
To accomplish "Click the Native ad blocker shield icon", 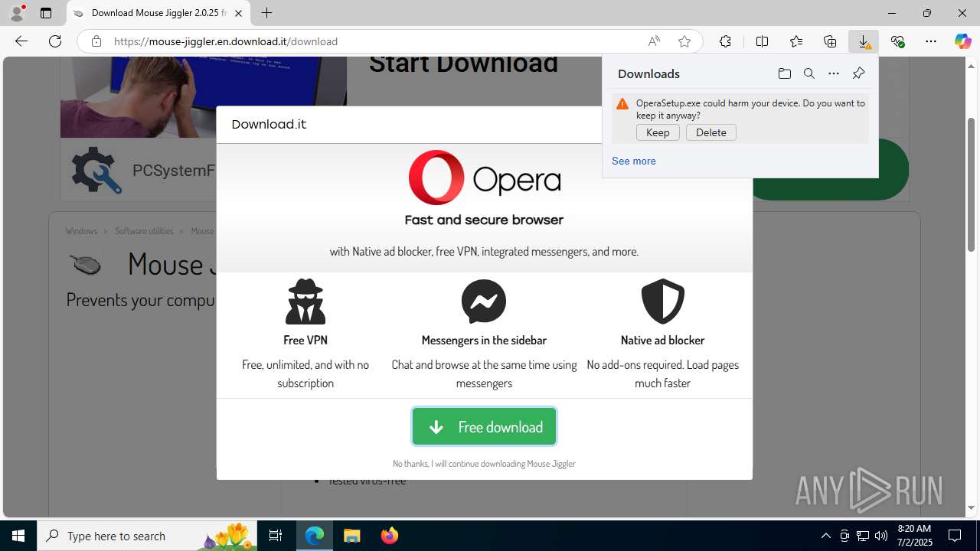I will pos(662,302).
